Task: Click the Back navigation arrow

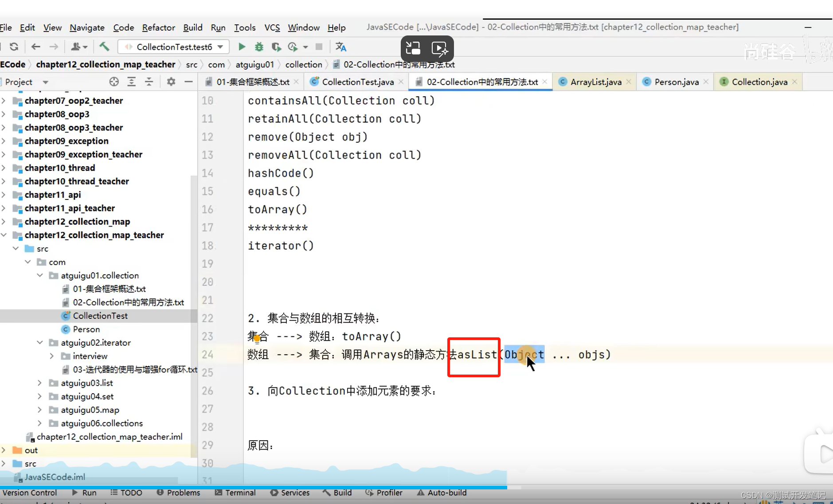Action: click(36, 47)
